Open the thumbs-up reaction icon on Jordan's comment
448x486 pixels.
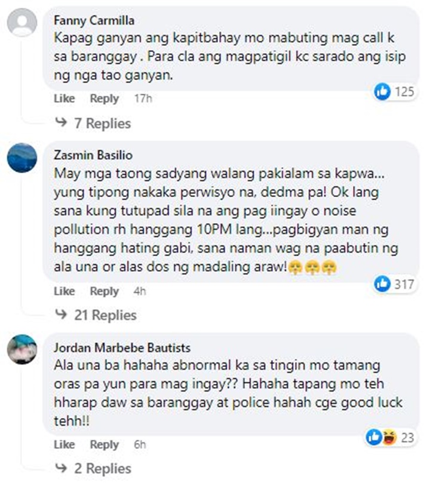(374, 437)
